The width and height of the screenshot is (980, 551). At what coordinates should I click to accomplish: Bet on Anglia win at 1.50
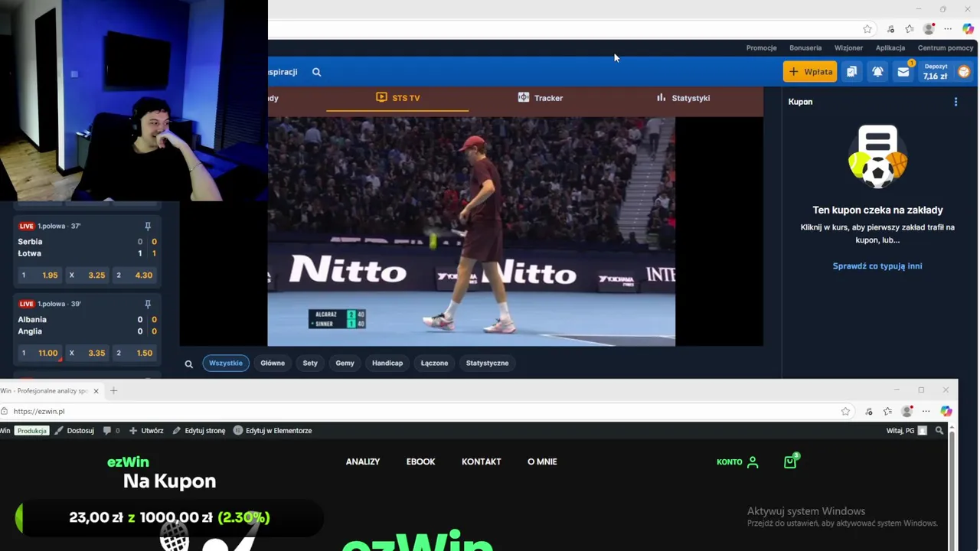click(135, 354)
